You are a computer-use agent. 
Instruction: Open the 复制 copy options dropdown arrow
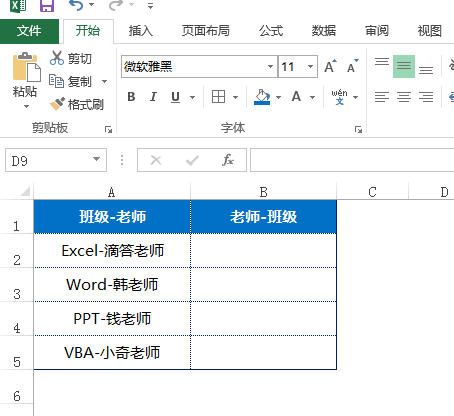point(104,81)
